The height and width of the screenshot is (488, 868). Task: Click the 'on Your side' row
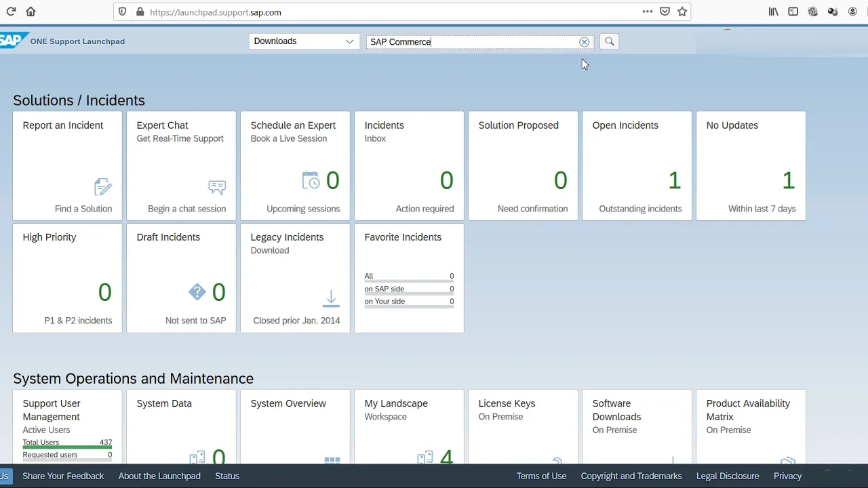point(409,302)
